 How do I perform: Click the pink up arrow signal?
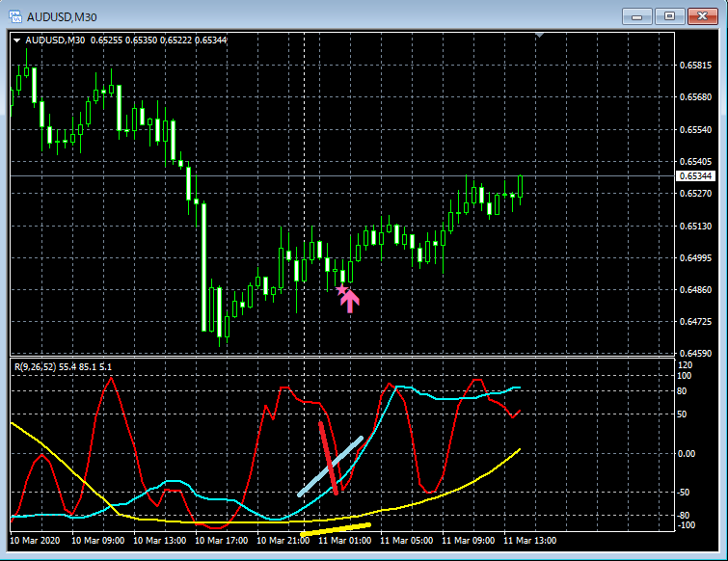pyautogui.click(x=350, y=302)
